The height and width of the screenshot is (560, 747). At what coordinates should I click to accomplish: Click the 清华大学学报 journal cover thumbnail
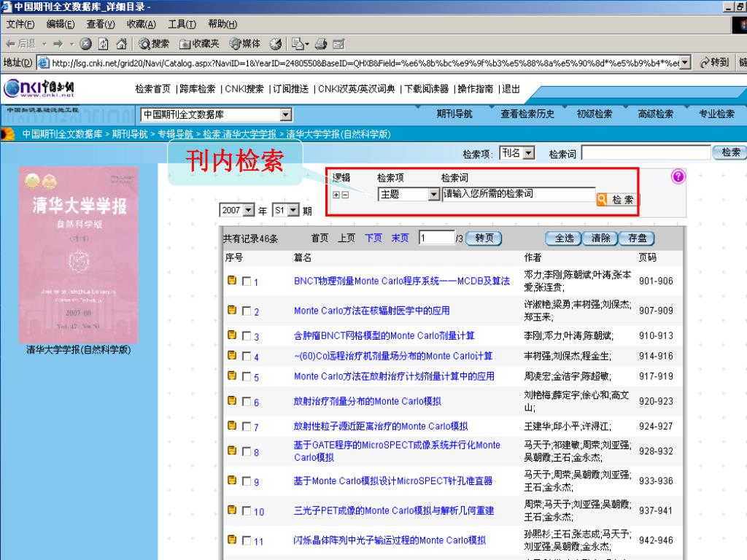[x=79, y=254]
